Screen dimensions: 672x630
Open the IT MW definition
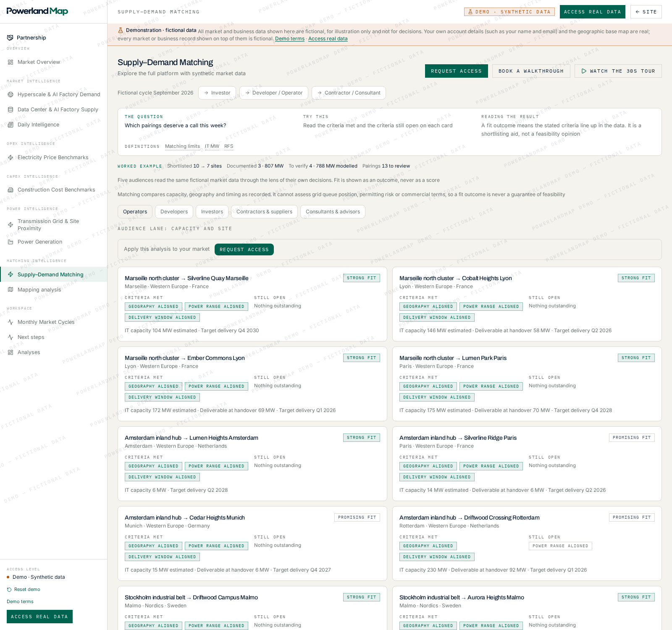[x=212, y=147]
